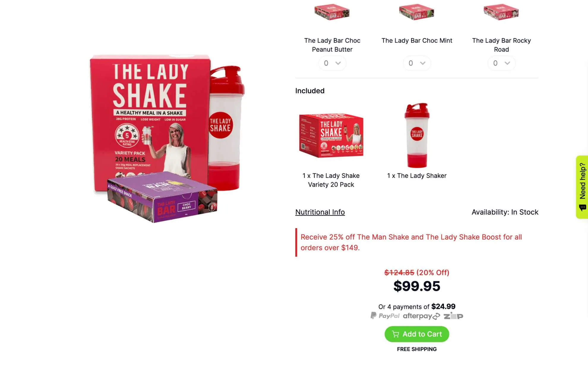Screen dimensions: 588x378
Task: Click the shopping cart icon in Add to Cart
Action: coord(395,334)
